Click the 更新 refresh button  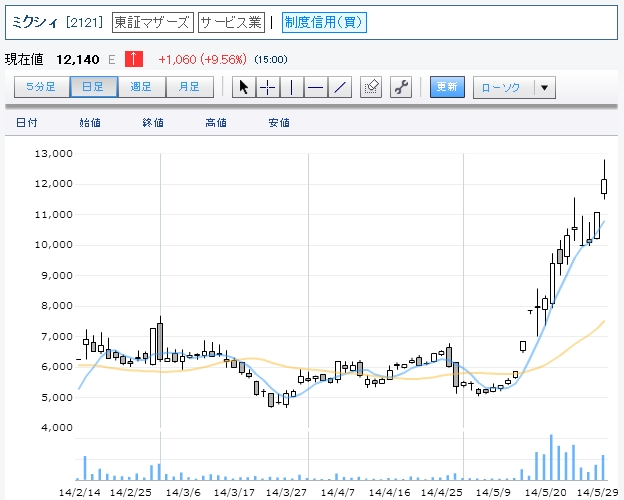coord(447,87)
